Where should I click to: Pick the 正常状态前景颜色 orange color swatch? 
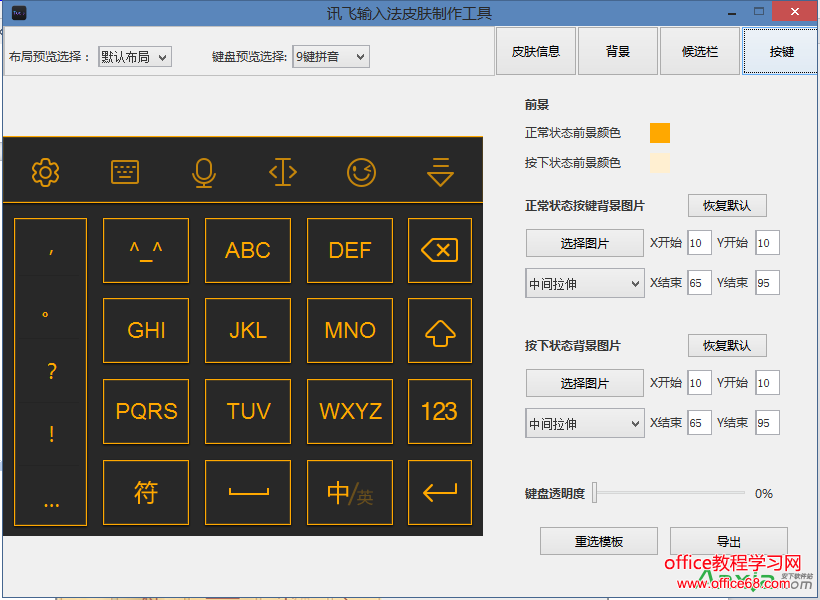tap(658, 131)
